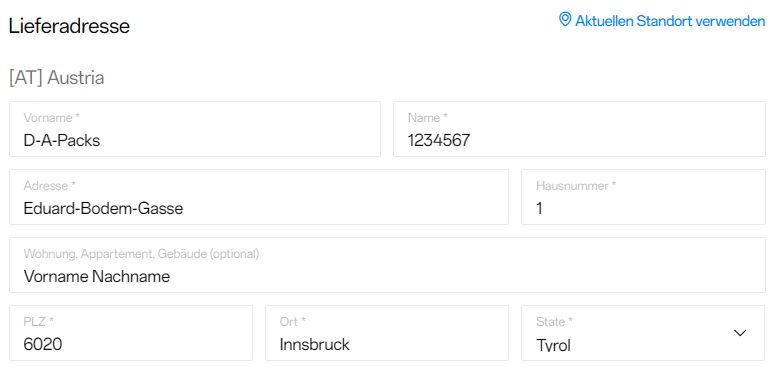Click the 'Hausnummer *' field label
Screen dimensions: 771x373
click(576, 186)
